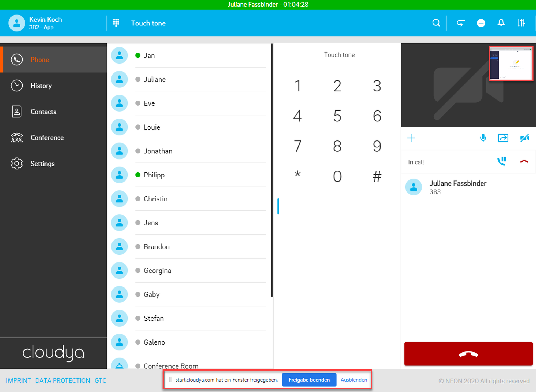Select the shared screen preview thumbnail
536x392 pixels.
point(511,64)
